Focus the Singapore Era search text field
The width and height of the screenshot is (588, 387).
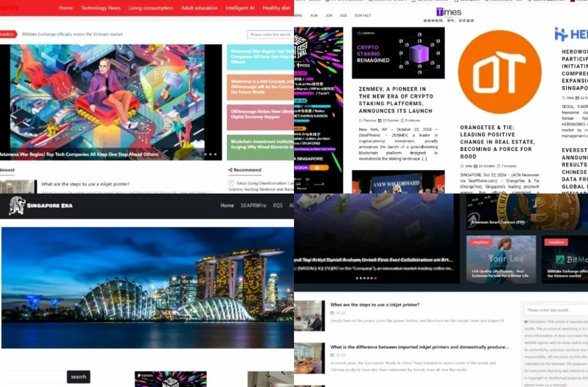point(34,377)
